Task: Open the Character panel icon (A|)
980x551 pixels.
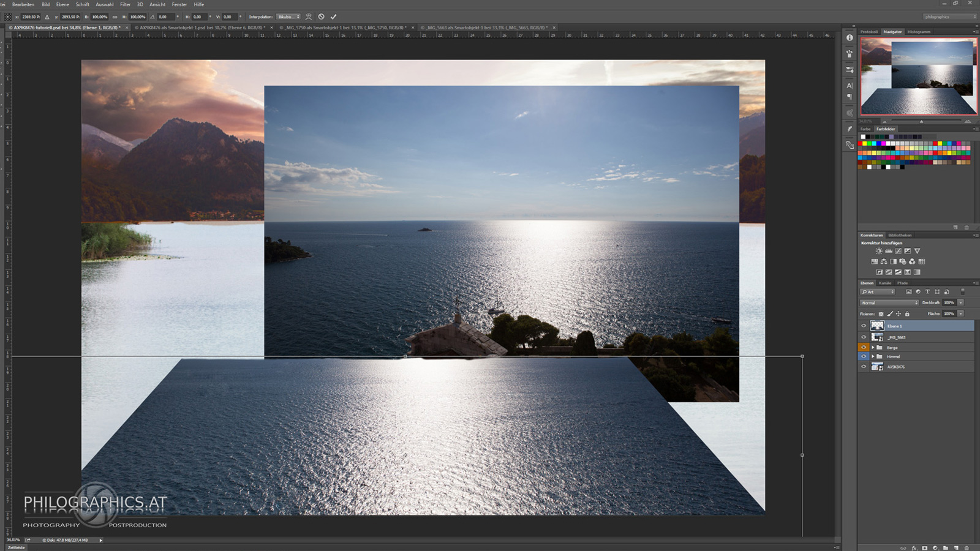Action: pyautogui.click(x=850, y=86)
